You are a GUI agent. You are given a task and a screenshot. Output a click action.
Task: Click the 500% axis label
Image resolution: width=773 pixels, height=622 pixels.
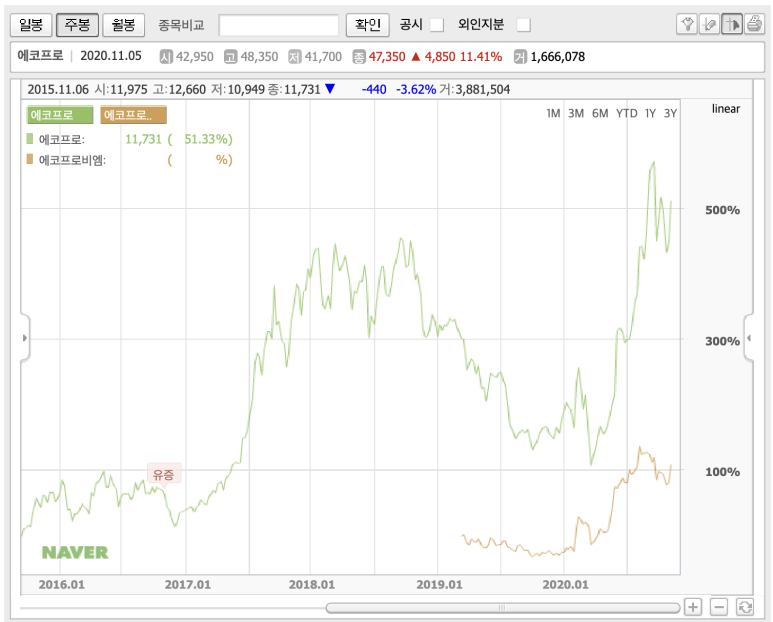(722, 210)
